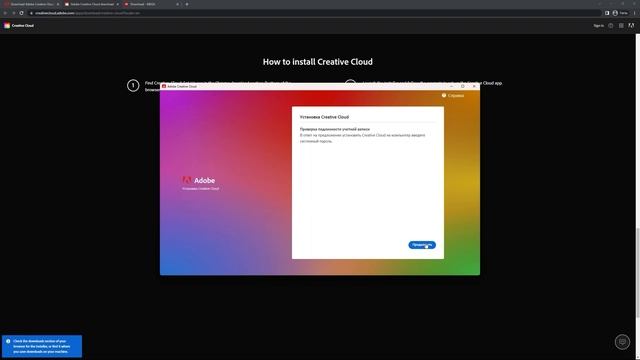Click Sign in on the Creative Cloud page
Viewport: 640px width, 360px height.
point(598,26)
